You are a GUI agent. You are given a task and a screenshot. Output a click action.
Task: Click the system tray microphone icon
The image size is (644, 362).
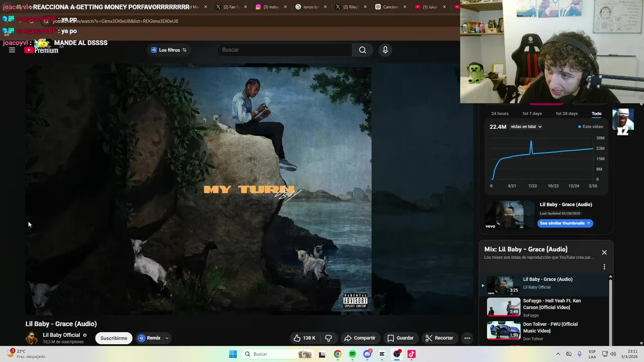[x=580, y=354]
